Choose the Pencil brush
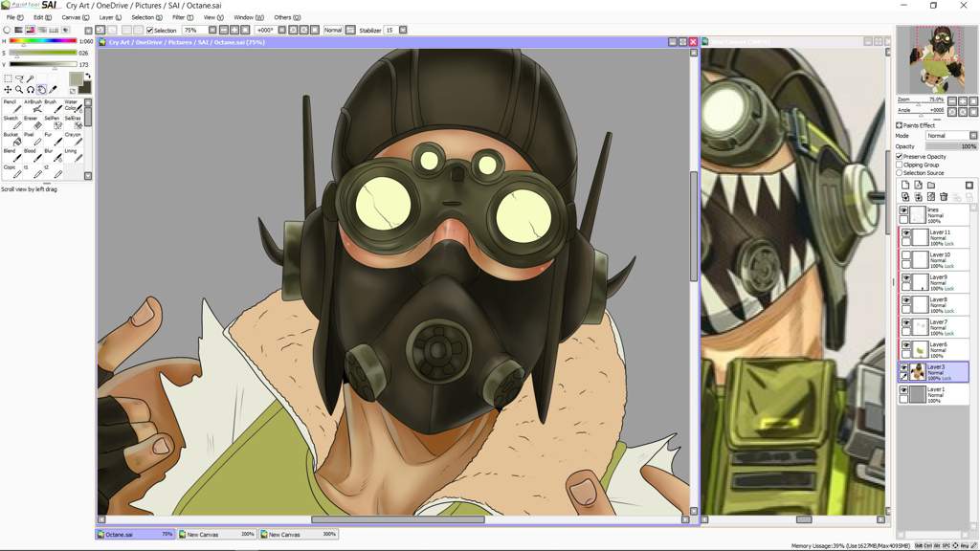Screen dimensions: 980x551 pos(11,106)
